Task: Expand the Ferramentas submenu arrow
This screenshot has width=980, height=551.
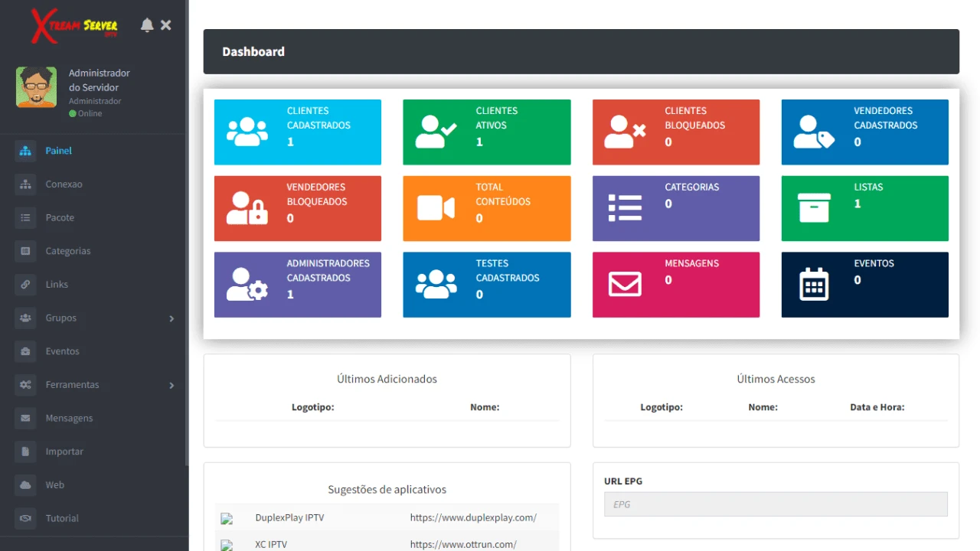Action: (x=171, y=386)
